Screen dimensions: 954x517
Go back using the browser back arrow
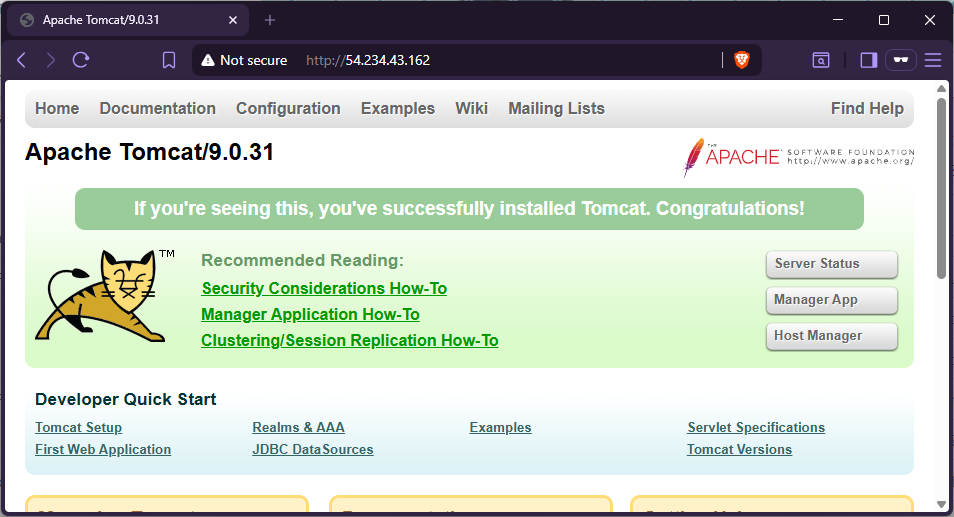[21, 60]
